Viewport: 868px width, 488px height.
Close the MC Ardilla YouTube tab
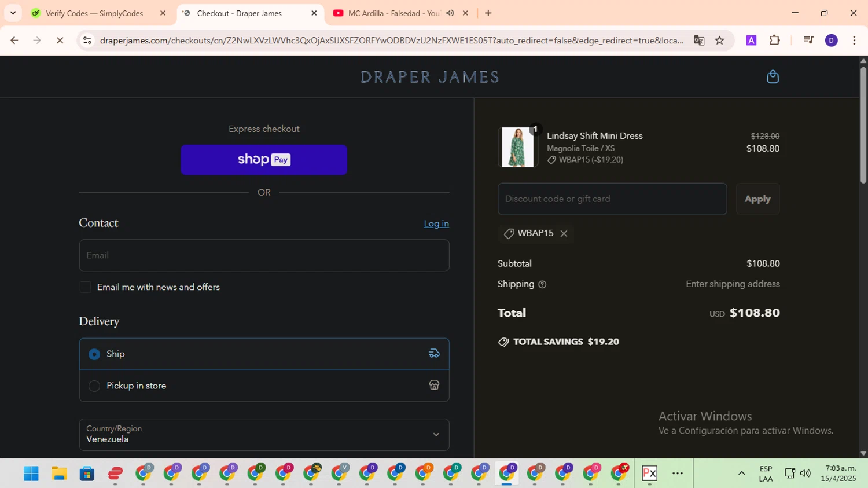(465, 13)
